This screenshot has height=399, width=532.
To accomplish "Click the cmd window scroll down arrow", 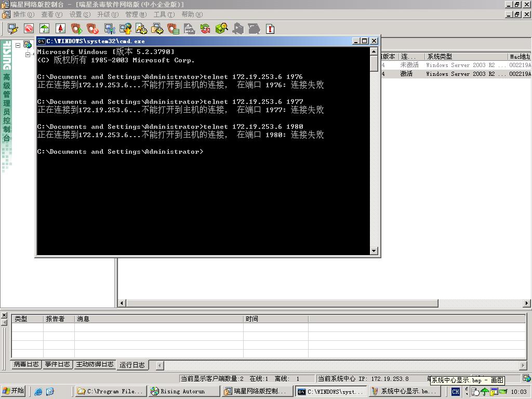I will 374,251.
